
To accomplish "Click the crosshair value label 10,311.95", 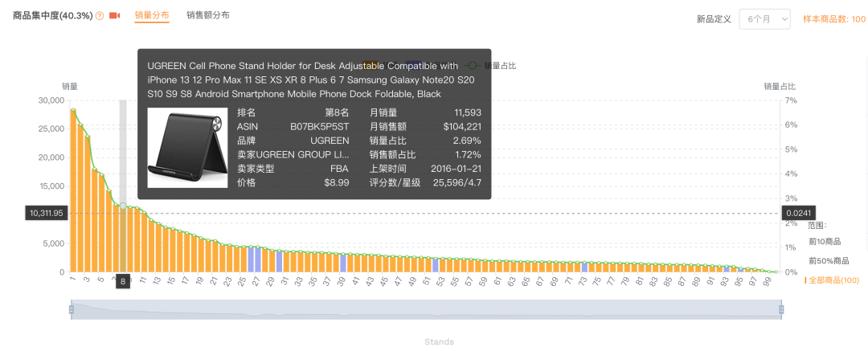I will [47, 213].
